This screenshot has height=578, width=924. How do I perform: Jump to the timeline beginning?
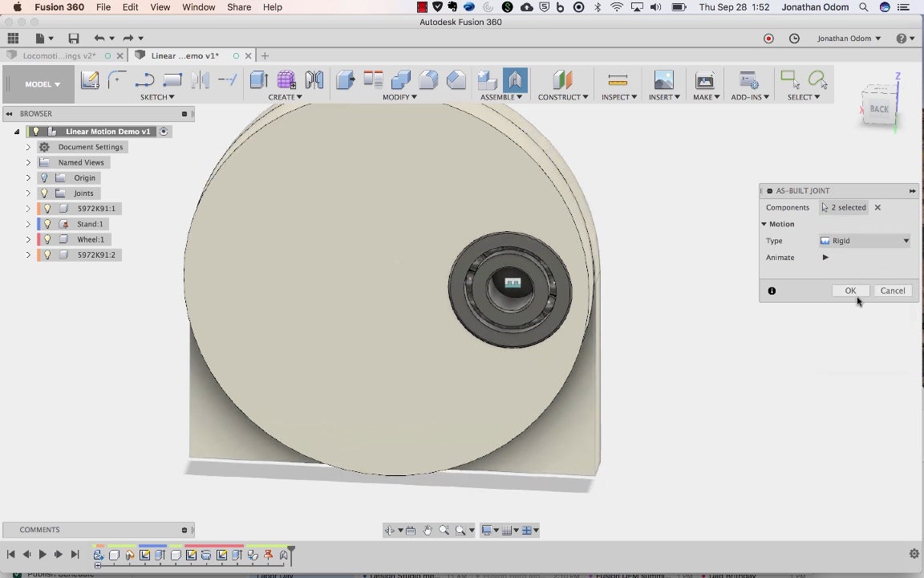pyautogui.click(x=10, y=555)
